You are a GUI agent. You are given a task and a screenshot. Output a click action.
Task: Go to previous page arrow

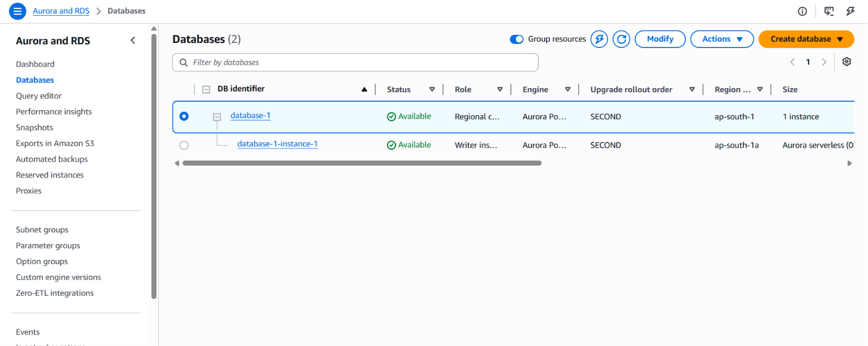point(792,62)
